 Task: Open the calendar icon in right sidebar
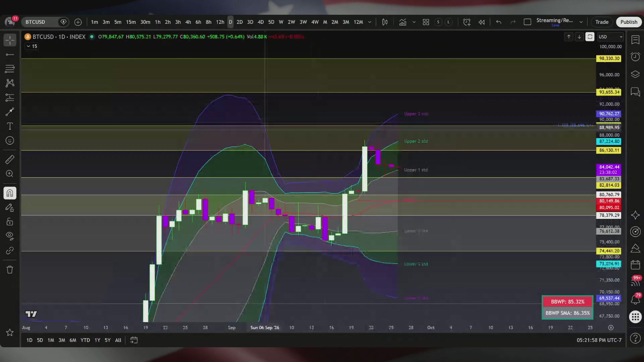pos(635,265)
